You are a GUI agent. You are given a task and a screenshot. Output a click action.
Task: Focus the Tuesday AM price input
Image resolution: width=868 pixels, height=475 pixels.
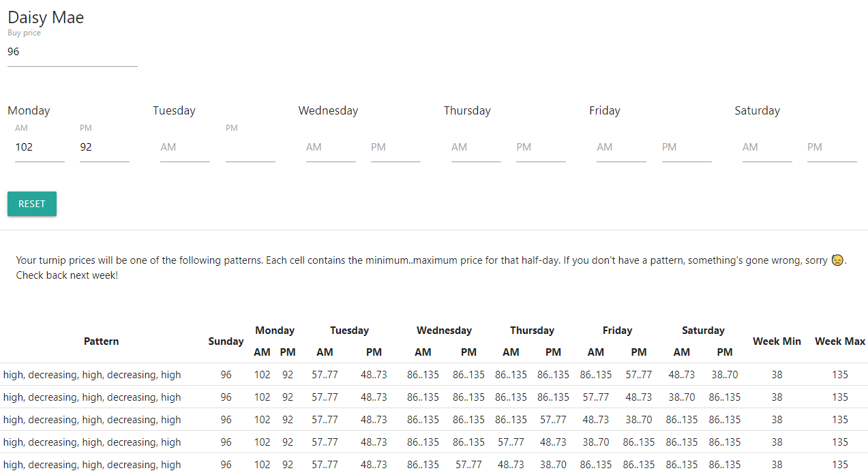tap(185, 147)
